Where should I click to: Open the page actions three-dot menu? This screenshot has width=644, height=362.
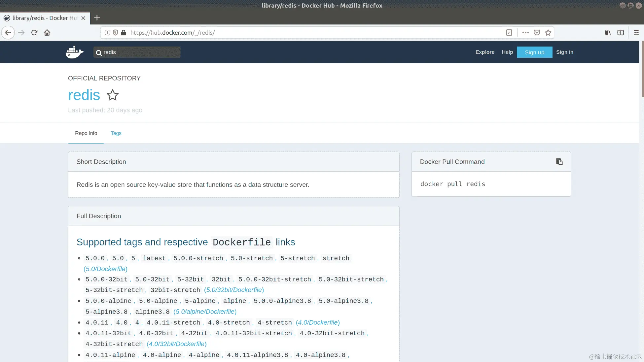(x=525, y=33)
